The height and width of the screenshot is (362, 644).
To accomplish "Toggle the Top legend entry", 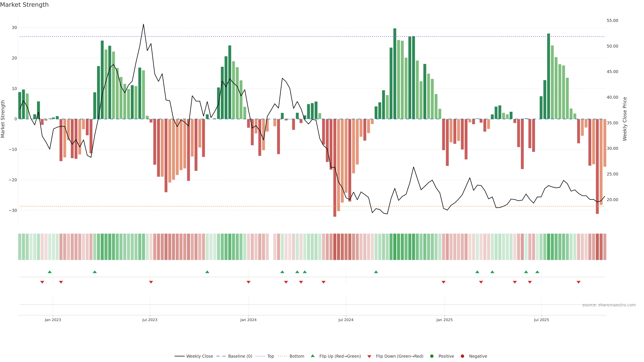I will (270, 356).
